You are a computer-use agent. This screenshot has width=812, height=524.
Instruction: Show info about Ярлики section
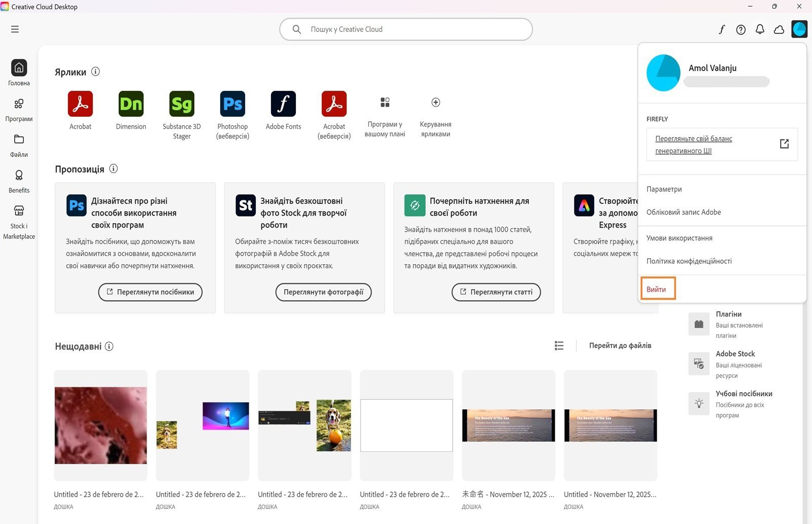pos(95,72)
